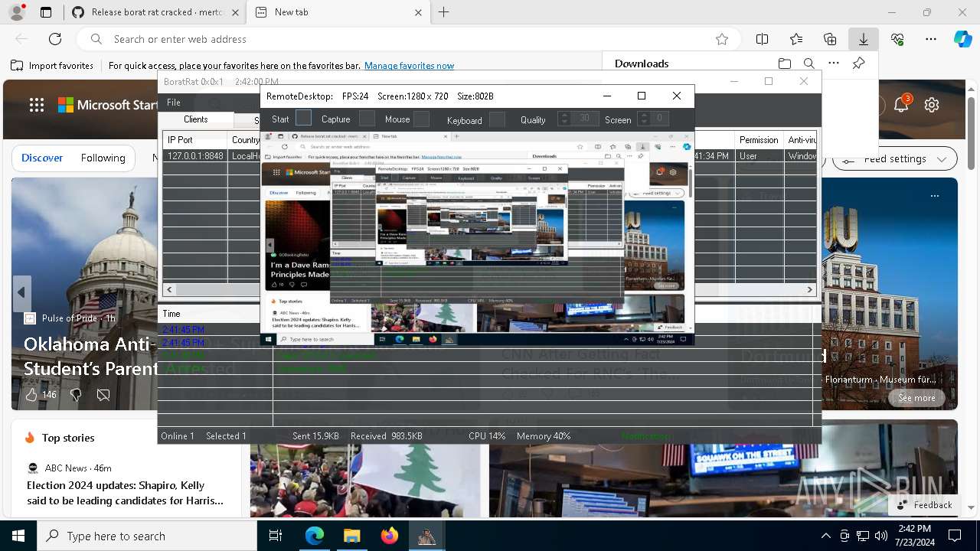Switch to the Discover feed tab
980x551 pixels.
click(42, 158)
